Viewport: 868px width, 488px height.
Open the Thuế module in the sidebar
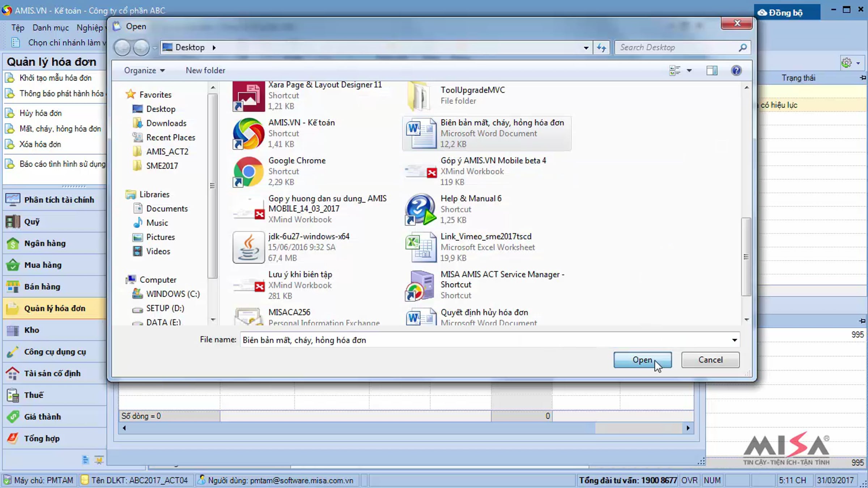tap(54, 395)
